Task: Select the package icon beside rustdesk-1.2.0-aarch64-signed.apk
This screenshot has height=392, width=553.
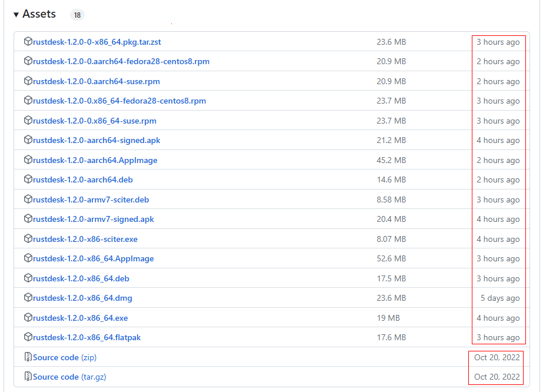Action: tap(28, 140)
